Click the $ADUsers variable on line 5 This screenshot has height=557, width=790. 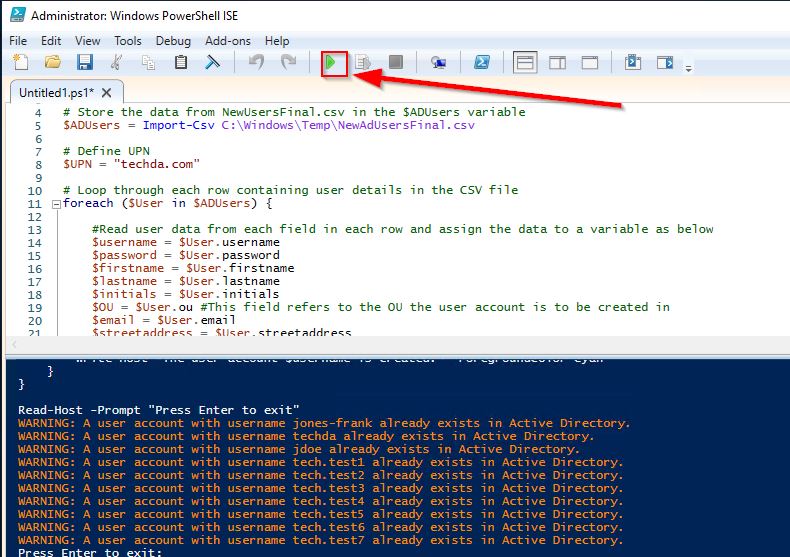[x=92, y=125]
